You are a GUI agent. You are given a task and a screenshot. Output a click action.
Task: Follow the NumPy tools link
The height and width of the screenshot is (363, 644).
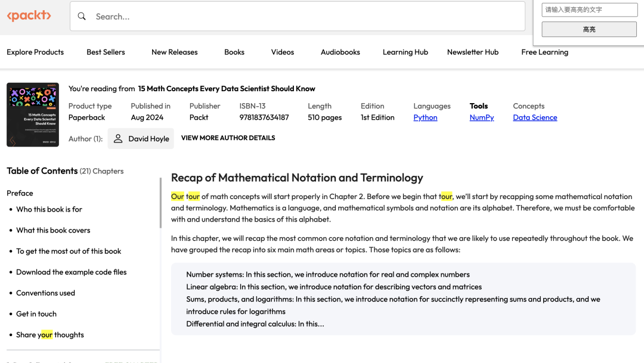pyautogui.click(x=481, y=117)
